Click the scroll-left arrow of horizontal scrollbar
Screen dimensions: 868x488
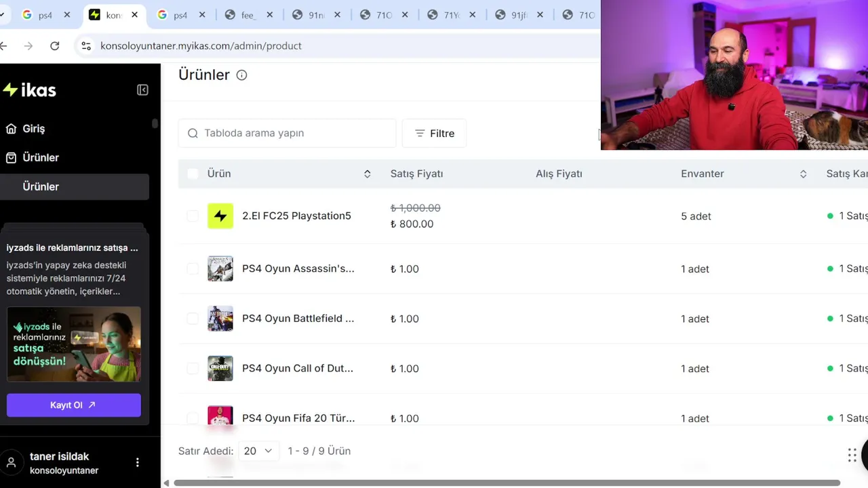click(x=166, y=483)
